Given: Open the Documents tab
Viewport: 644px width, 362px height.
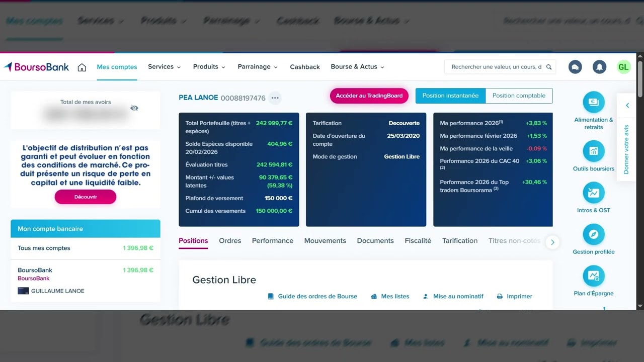Looking at the screenshot, I should click(375, 241).
